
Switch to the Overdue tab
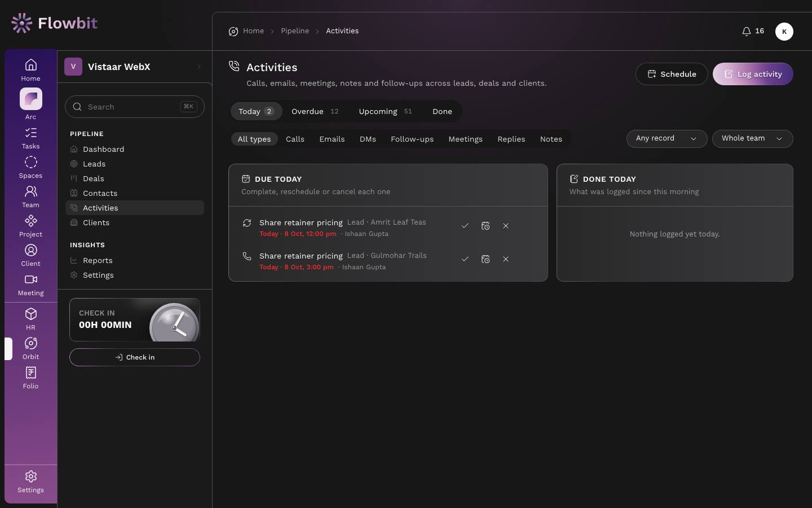[315, 111]
